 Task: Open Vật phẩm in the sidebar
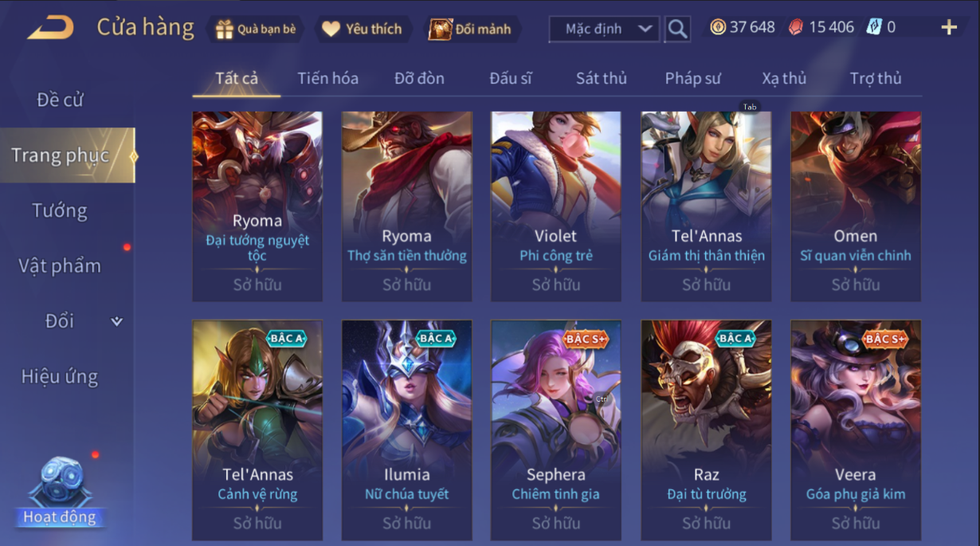tap(60, 266)
